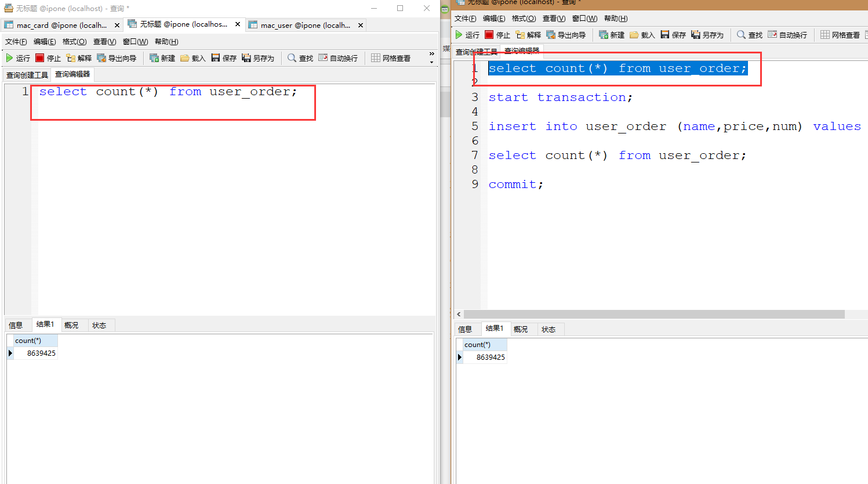Screen dimensions: 868x484
Task: Open 窗口(W) menu in right window
Action: (584, 19)
